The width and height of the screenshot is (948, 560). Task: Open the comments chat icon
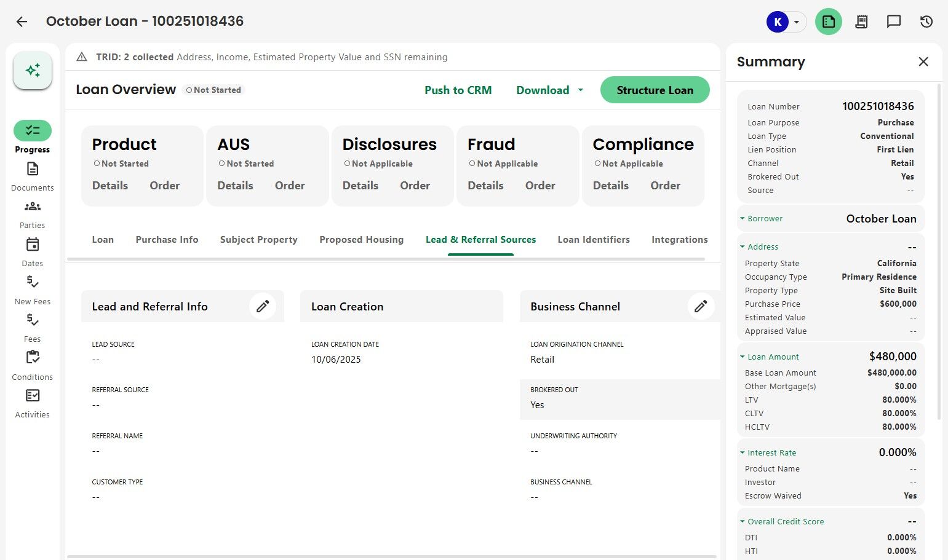click(894, 22)
